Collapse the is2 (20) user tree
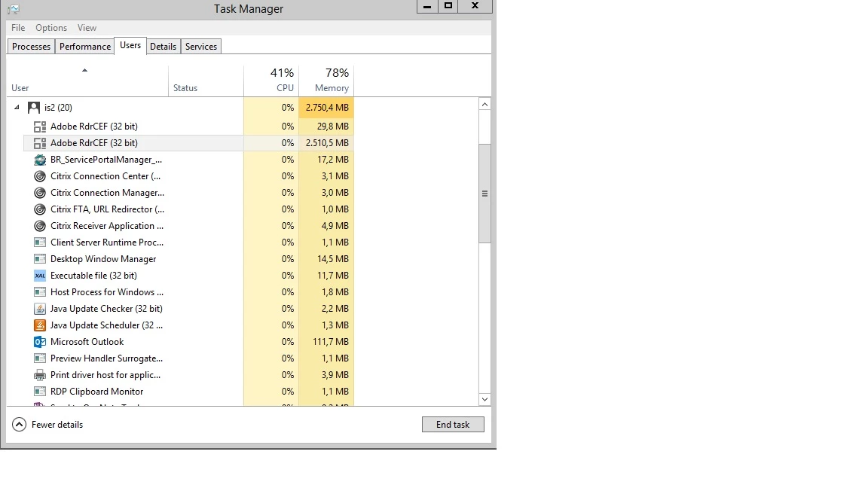Viewport: 868px width, 488px height. (x=17, y=108)
